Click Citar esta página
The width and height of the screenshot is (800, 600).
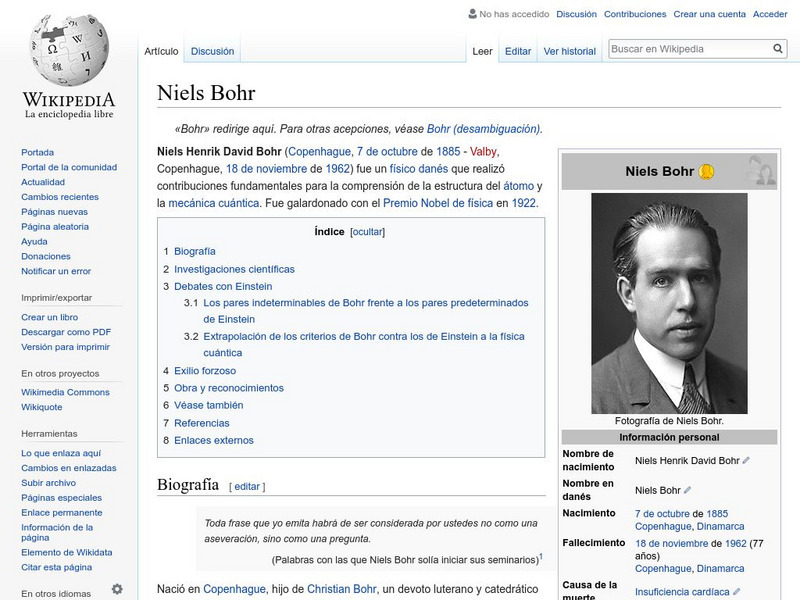coord(57,567)
